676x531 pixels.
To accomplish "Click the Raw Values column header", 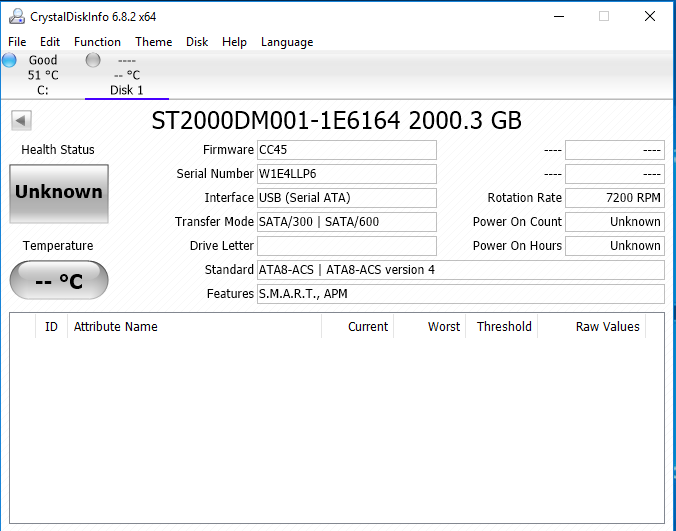I will 592,327.
